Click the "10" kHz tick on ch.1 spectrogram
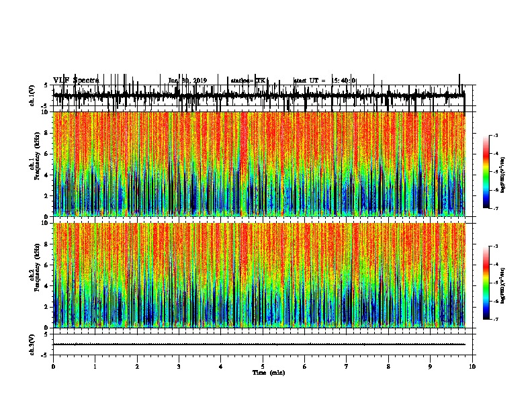Image resolution: width=532 pixels, height=411 pixels. 45,112
